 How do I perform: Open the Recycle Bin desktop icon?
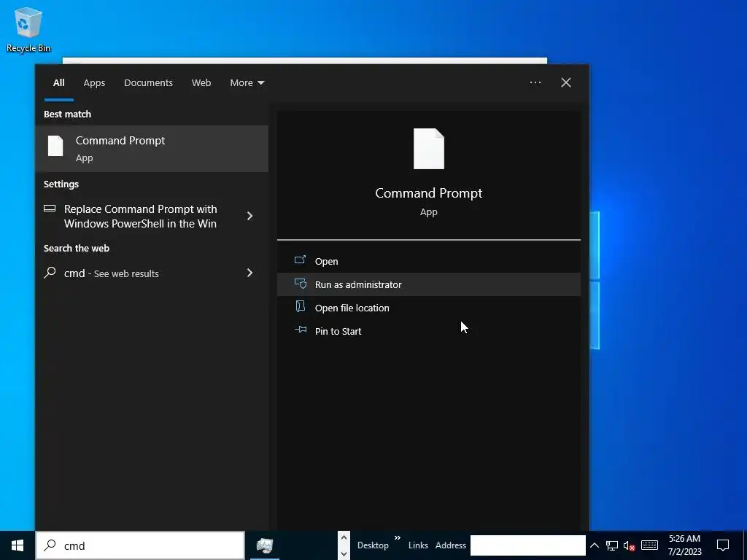(x=28, y=29)
